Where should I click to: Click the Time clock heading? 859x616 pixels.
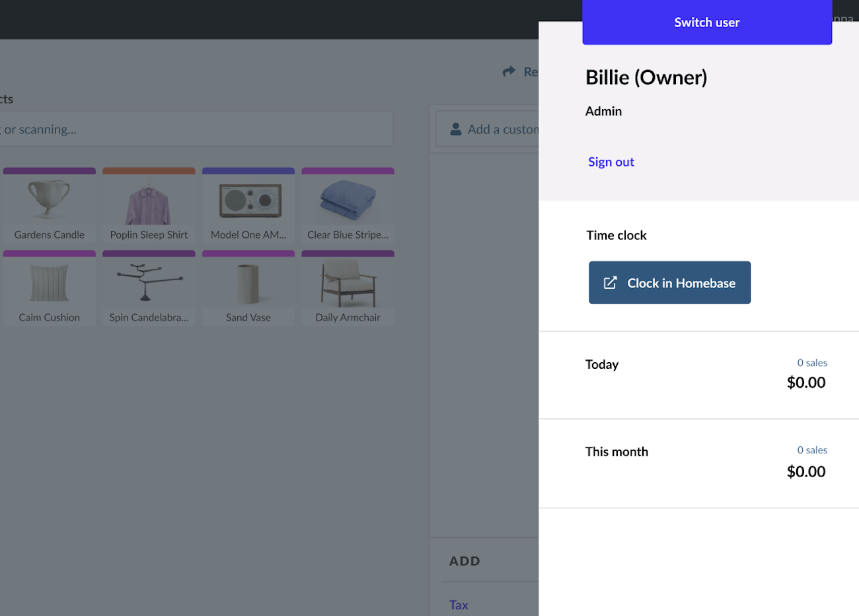point(616,235)
